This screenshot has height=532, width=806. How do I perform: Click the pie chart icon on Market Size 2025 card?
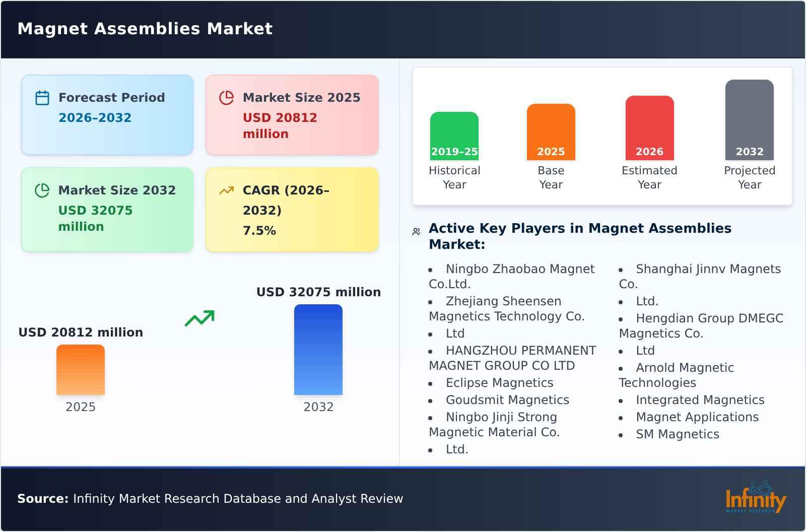(x=227, y=97)
